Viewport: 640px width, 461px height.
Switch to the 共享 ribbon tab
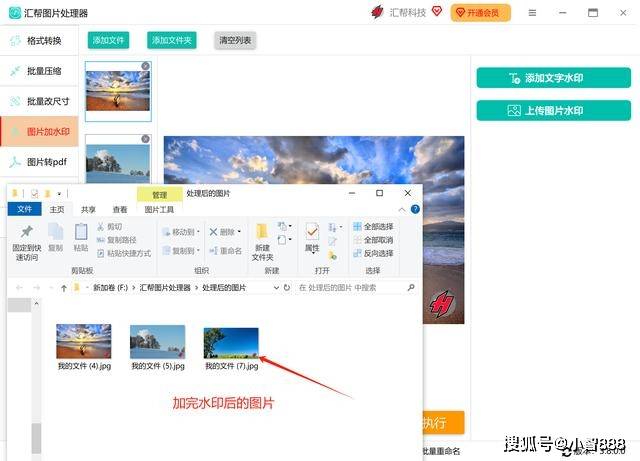point(88,209)
